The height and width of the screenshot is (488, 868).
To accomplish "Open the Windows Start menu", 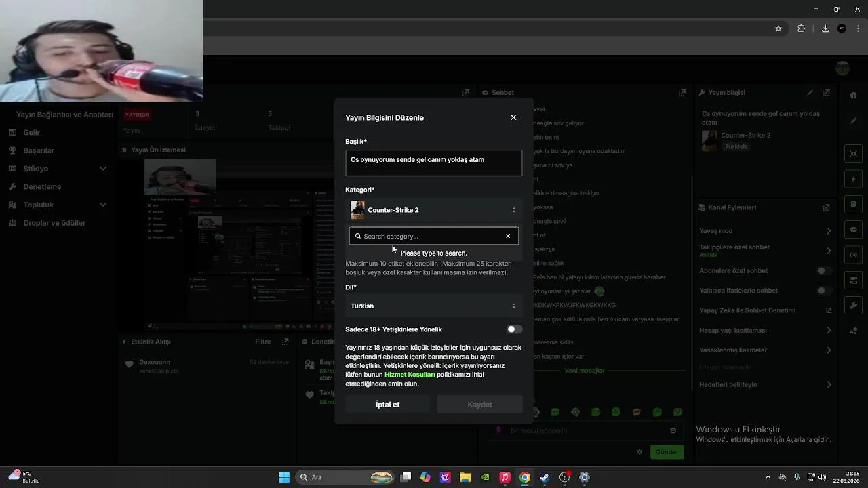I will (284, 477).
